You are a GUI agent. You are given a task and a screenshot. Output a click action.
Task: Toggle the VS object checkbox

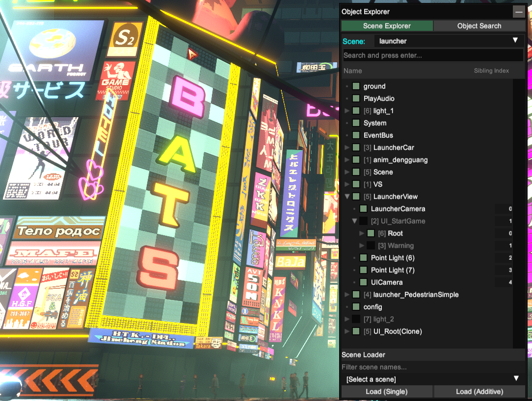click(356, 184)
